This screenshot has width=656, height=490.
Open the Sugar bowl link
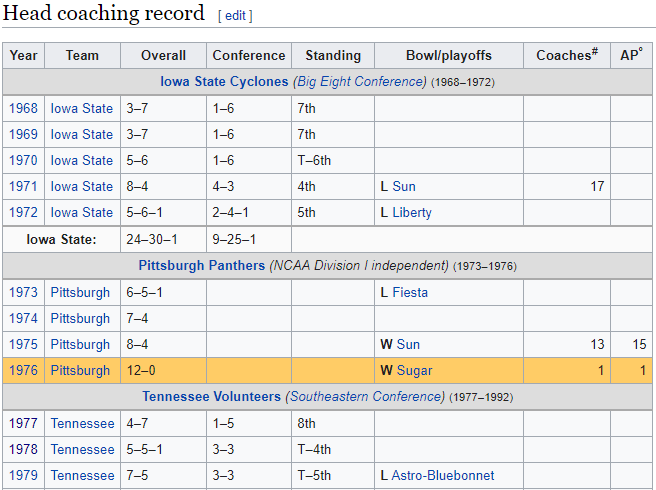pos(414,370)
